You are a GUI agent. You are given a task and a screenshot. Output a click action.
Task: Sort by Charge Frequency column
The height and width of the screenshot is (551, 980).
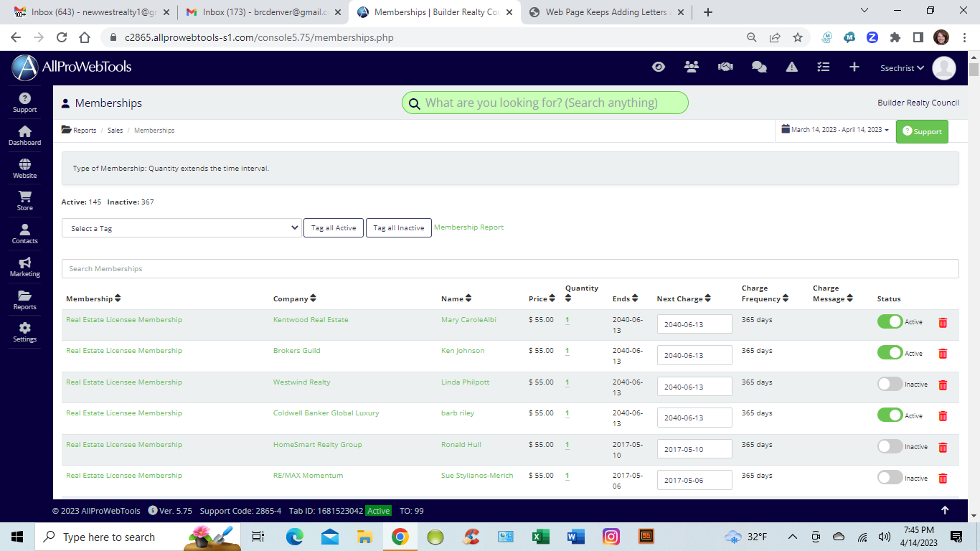pyautogui.click(x=765, y=293)
